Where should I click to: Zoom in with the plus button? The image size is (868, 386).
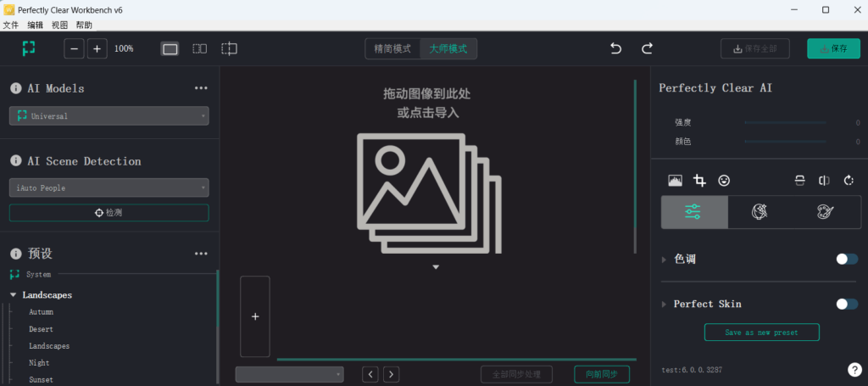(x=97, y=48)
